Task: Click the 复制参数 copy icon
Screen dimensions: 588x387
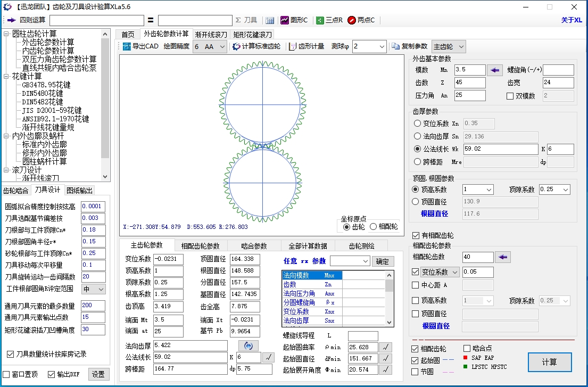Action: [395, 46]
